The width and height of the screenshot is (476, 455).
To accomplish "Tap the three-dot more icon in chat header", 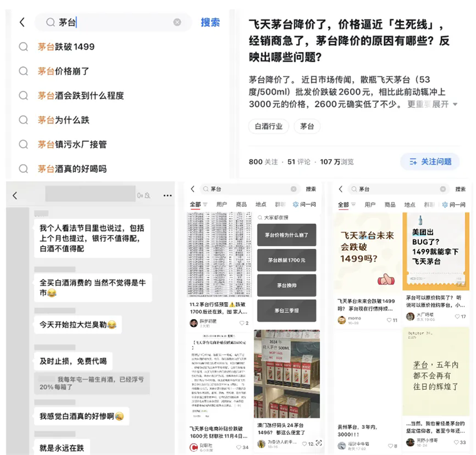I will click(167, 196).
